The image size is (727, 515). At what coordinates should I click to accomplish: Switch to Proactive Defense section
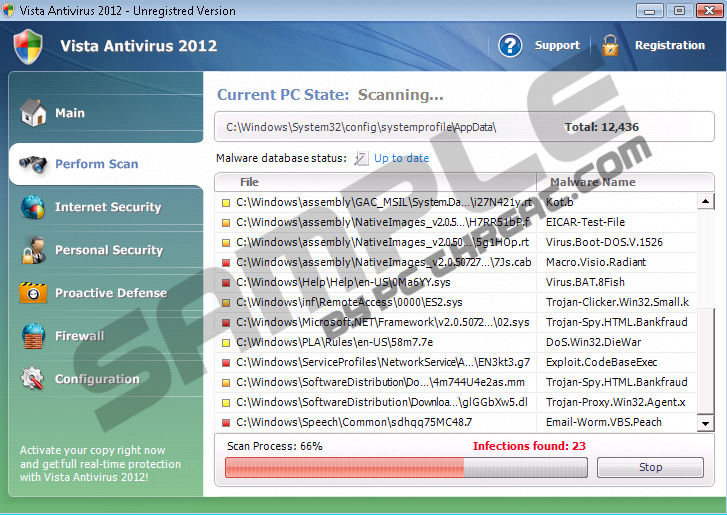coord(106,292)
